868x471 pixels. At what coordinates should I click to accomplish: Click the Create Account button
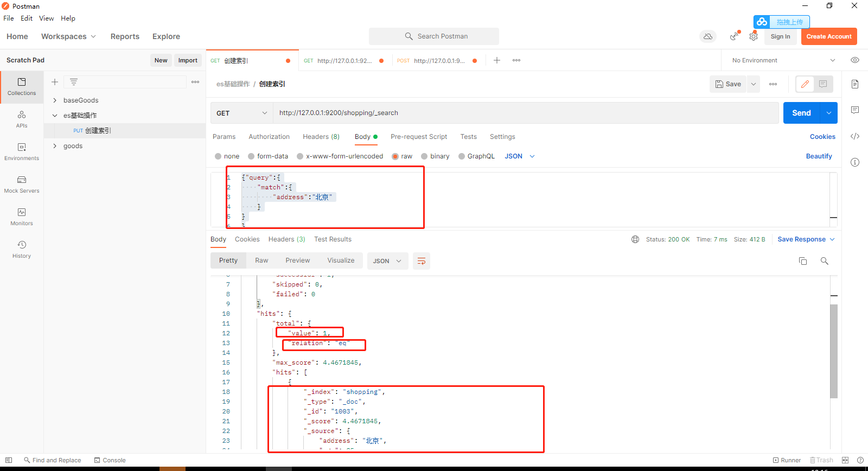click(x=829, y=36)
